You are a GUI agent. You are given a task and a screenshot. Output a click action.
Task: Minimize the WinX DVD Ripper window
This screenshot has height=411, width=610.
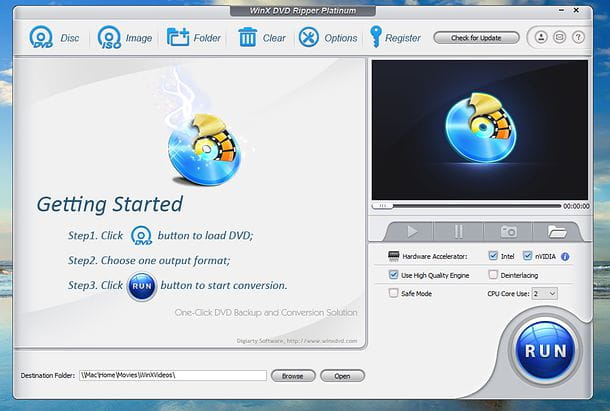tap(561, 11)
